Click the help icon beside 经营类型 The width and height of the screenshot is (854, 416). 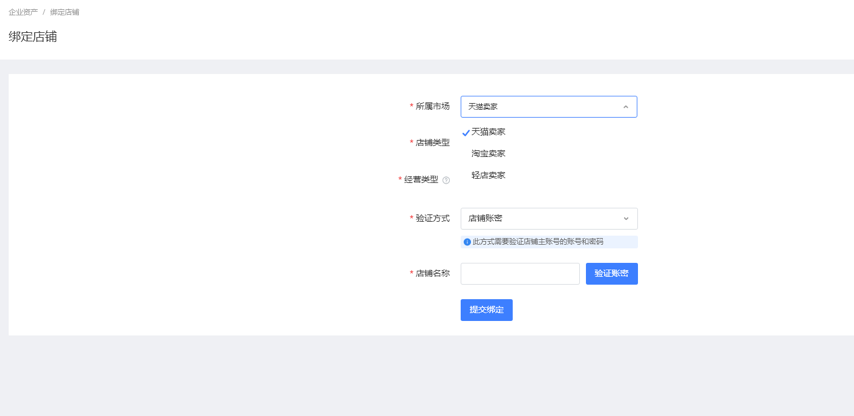446,181
